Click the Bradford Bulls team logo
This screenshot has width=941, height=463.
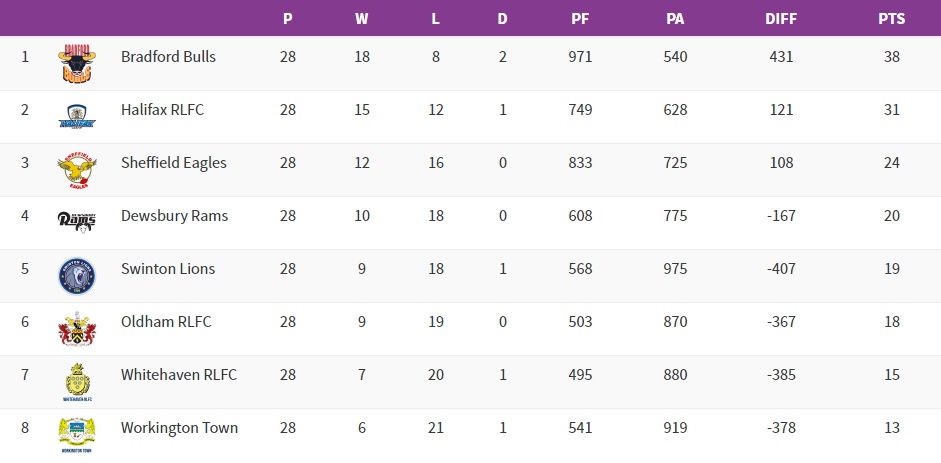[x=76, y=62]
